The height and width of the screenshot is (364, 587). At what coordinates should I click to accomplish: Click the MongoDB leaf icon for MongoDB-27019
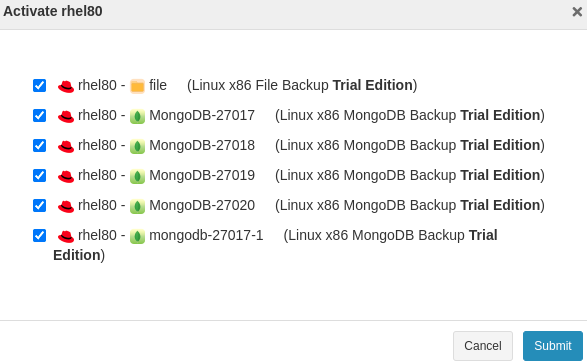[137, 176]
